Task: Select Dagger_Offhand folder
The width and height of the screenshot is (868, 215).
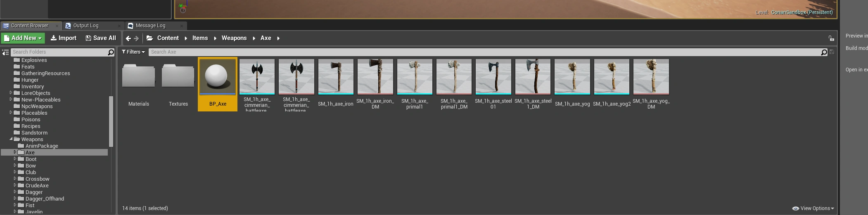Action: (45, 199)
